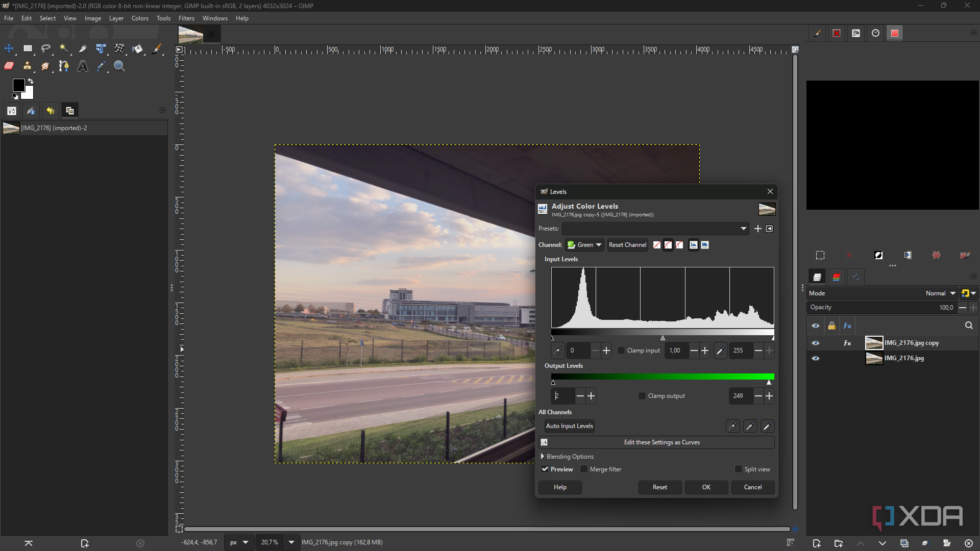Switch to the Channels tab in the layers dock
The width and height of the screenshot is (980, 551).
pyautogui.click(x=836, y=277)
